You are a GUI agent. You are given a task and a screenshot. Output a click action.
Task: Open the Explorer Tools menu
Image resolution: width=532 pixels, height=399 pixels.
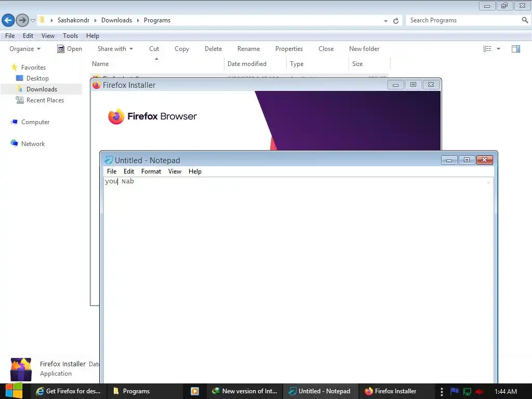tap(70, 36)
